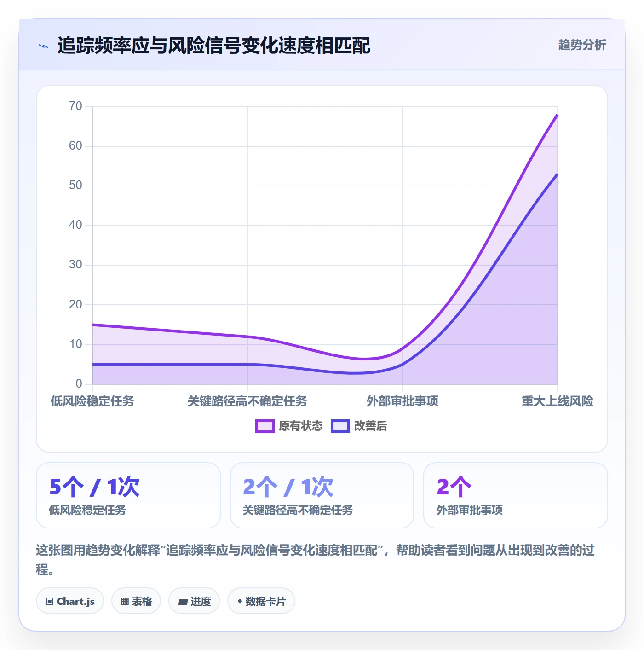Click the 外部审批事项 x-axis label
Viewport: 644px width, 650px height.
(x=402, y=401)
